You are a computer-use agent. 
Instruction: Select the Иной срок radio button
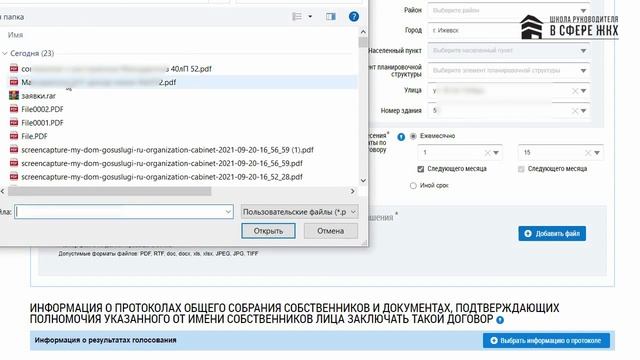click(413, 186)
